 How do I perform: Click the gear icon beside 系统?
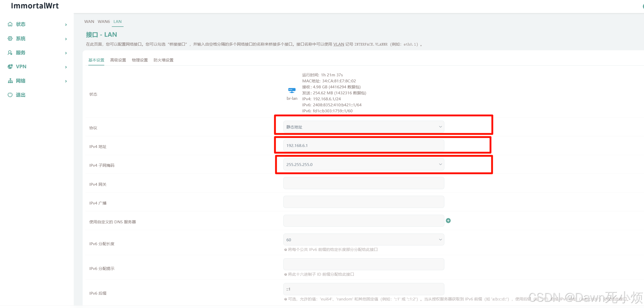(10, 39)
